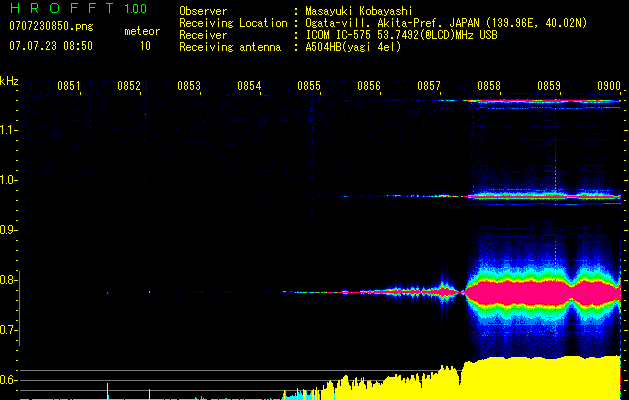Select the 0853 time marker
The width and height of the screenshot is (629, 400).
coord(189,87)
